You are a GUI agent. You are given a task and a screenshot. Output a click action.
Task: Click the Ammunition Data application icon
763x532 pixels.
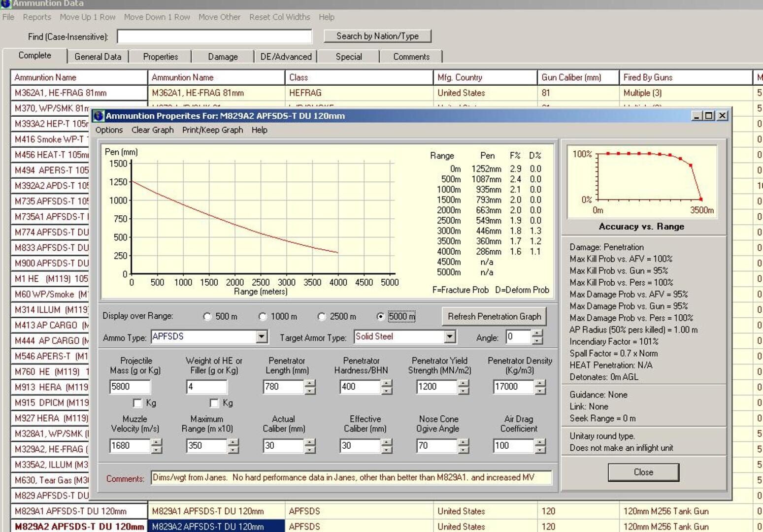[x=5, y=3]
